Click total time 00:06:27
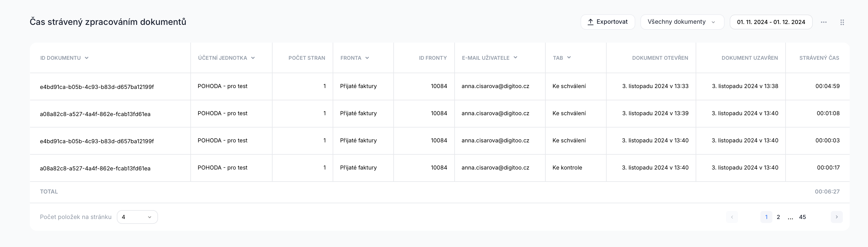 [x=827, y=192]
